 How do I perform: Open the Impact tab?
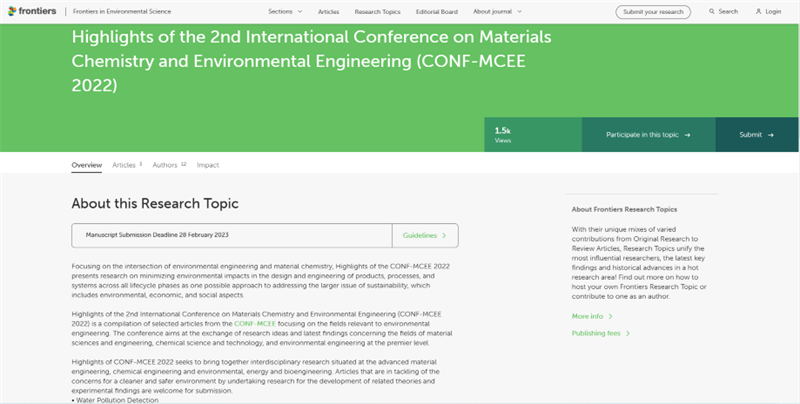[208, 165]
